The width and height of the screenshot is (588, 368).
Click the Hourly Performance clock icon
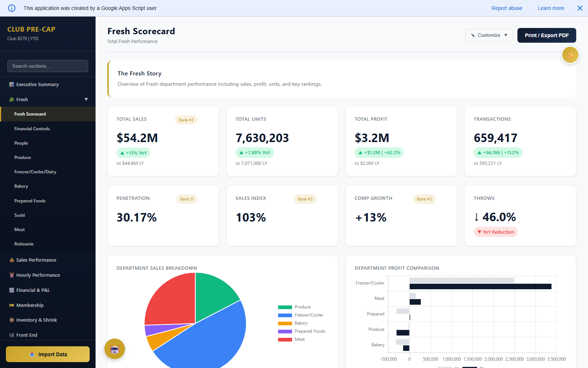[x=11, y=275]
